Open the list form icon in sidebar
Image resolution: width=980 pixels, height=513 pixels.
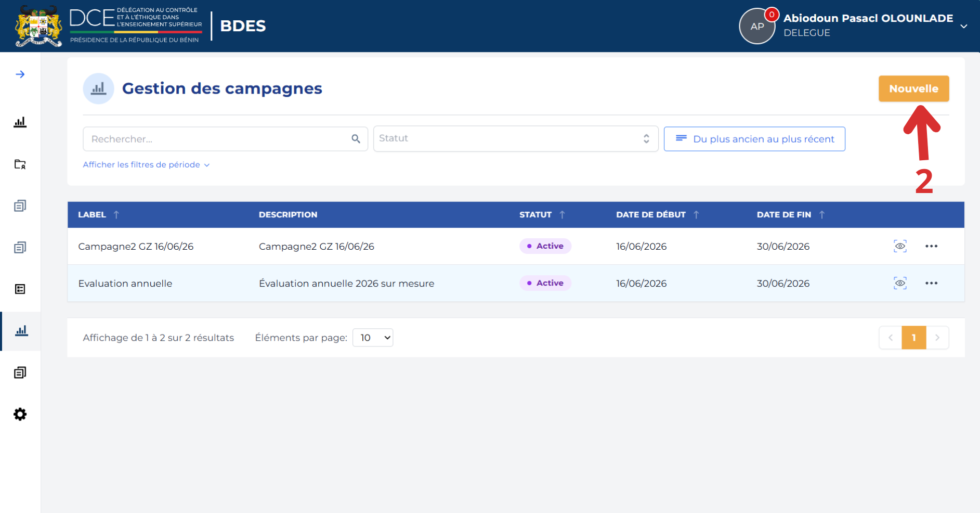[20, 289]
